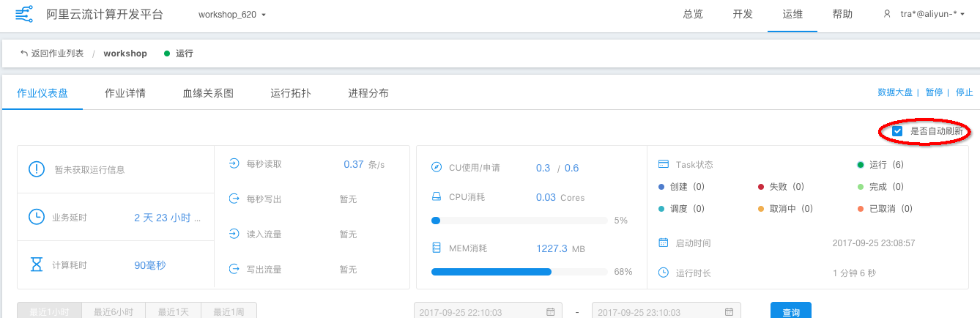Click the Task状态 card icon
The width and height of the screenshot is (980, 318).
click(x=664, y=164)
